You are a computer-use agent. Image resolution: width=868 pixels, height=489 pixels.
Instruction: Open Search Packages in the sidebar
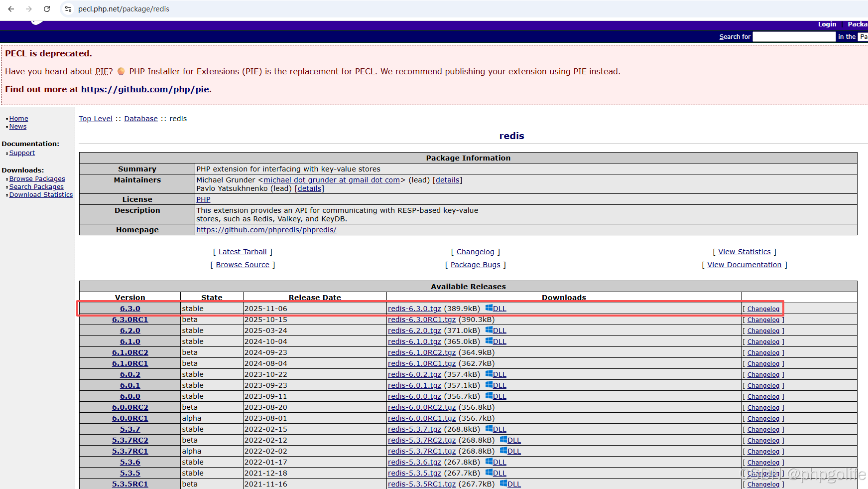click(36, 187)
